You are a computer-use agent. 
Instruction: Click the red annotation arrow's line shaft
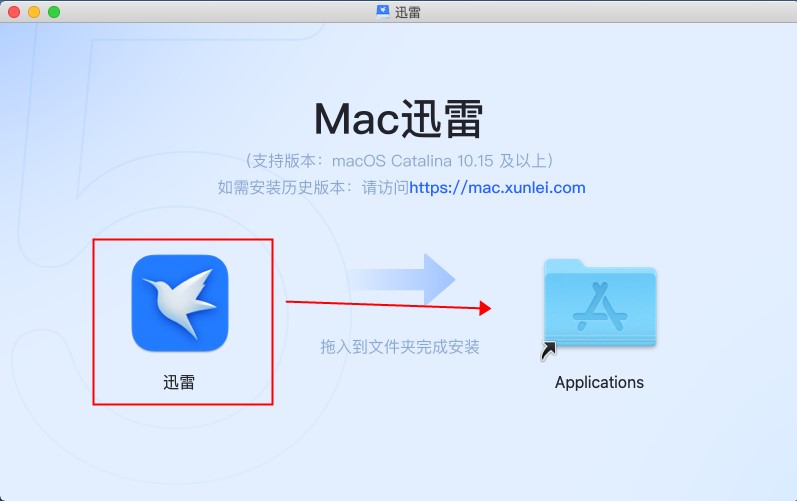pyautogui.click(x=380, y=304)
